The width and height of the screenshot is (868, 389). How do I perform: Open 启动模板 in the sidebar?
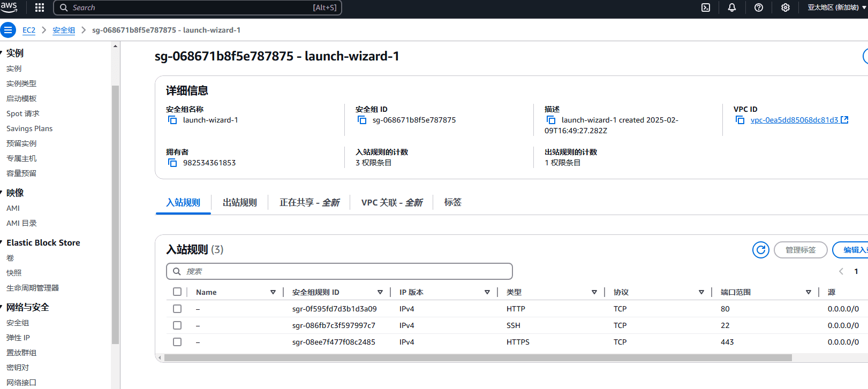tap(21, 98)
